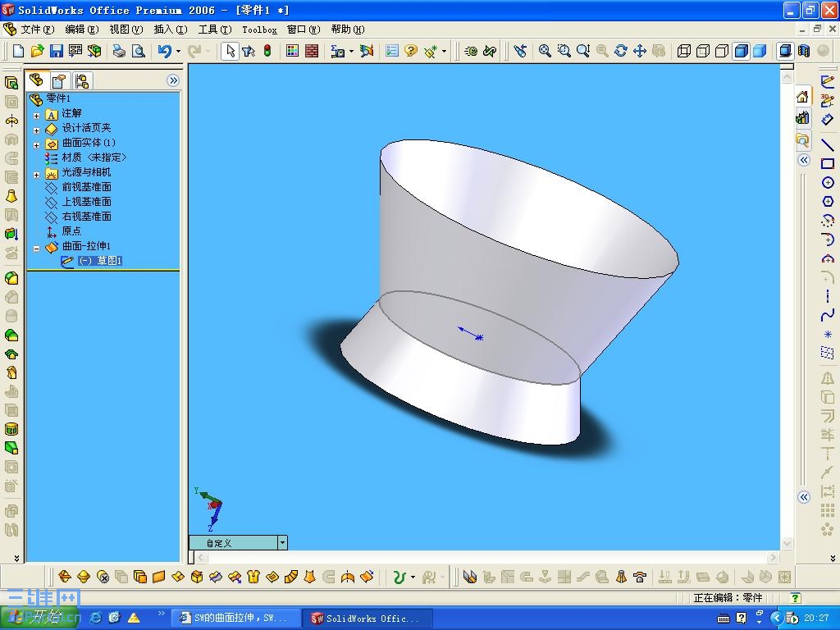The height and width of the screenshot is (630, 840).
Task: Expand the 注解 tree node
Action: pos(36,115)
